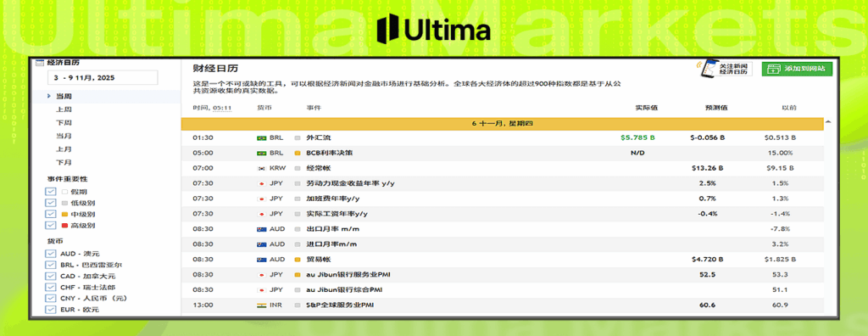This screenshot has height=336, width=868.
Task: Click the Japan flag in au Jibun银行综合PMI row
Action: pos(261,290)
